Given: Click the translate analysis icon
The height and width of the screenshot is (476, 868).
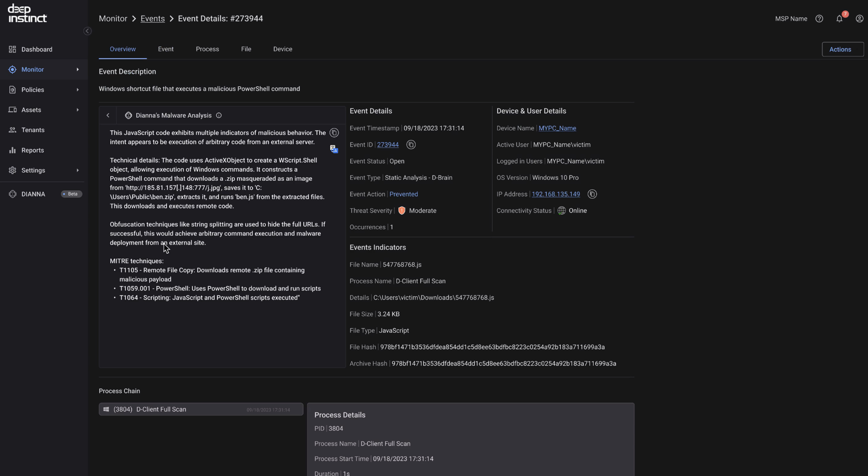Looking at the screenshot, I should tap(334, 149).
